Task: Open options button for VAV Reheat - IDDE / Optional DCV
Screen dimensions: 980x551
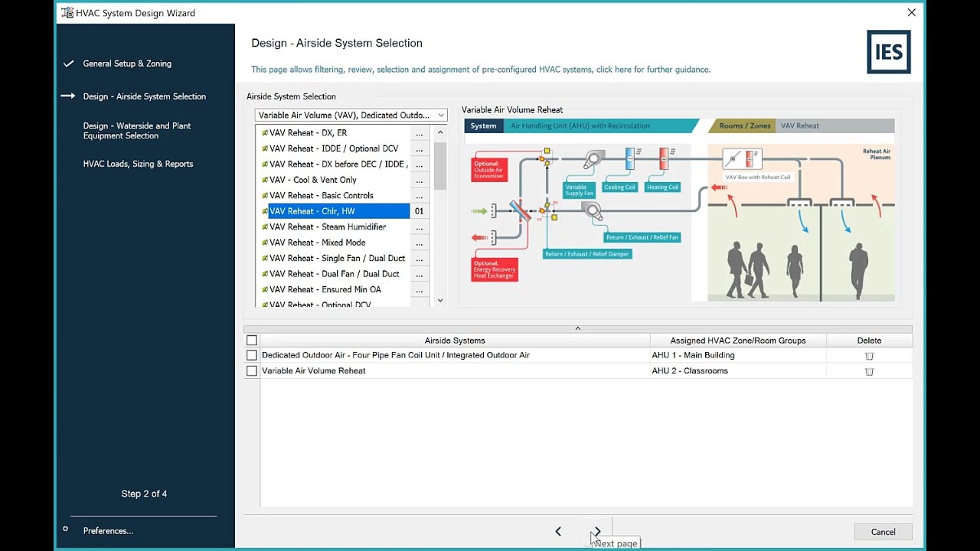Action: [419, 148]
